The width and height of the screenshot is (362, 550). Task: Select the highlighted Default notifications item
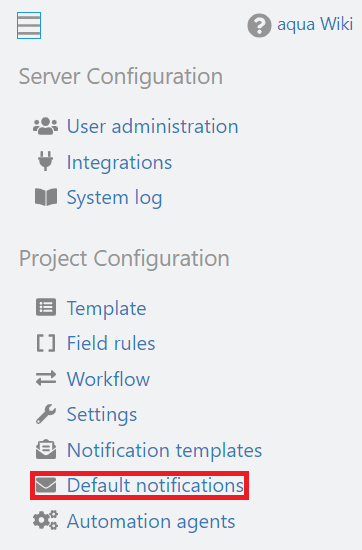click(x=140, y=485)
